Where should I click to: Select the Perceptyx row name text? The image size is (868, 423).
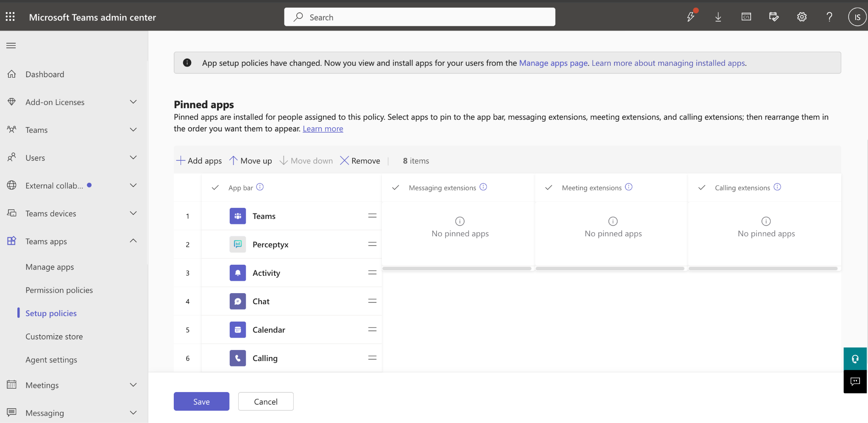[x=270, y=245]
